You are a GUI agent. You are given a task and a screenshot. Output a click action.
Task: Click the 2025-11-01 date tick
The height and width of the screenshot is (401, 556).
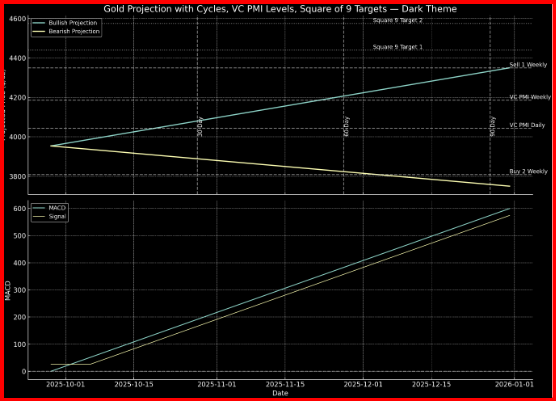click(x=217, y=385)
